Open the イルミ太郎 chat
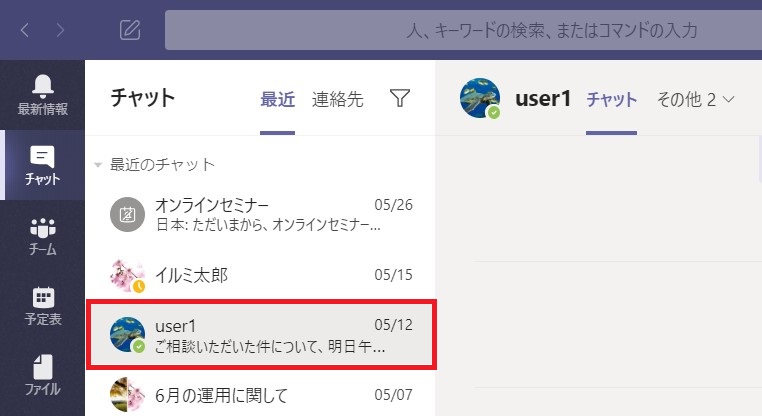 (261, 275)
